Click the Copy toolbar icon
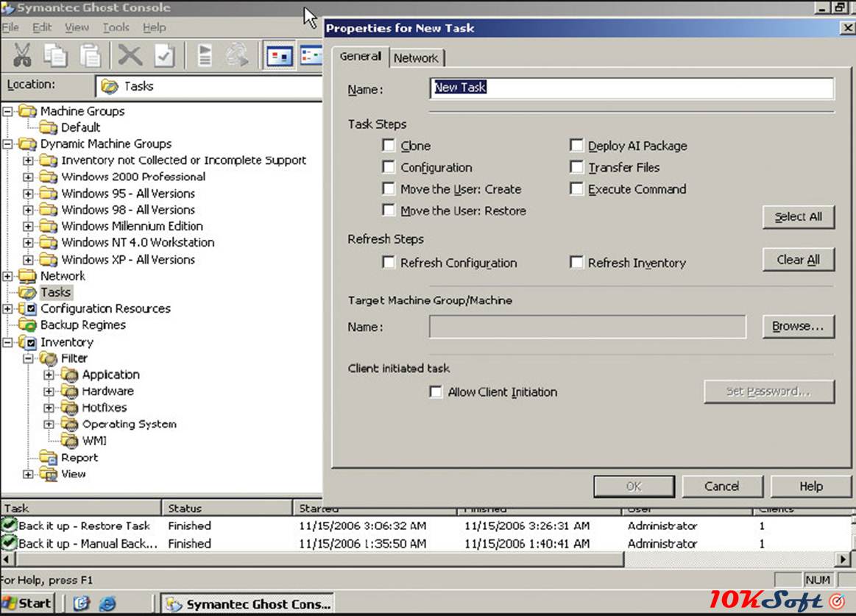Image resolution: width=856 pixels, height=616 pixels. pyautogui.click(x=56, y=55)
